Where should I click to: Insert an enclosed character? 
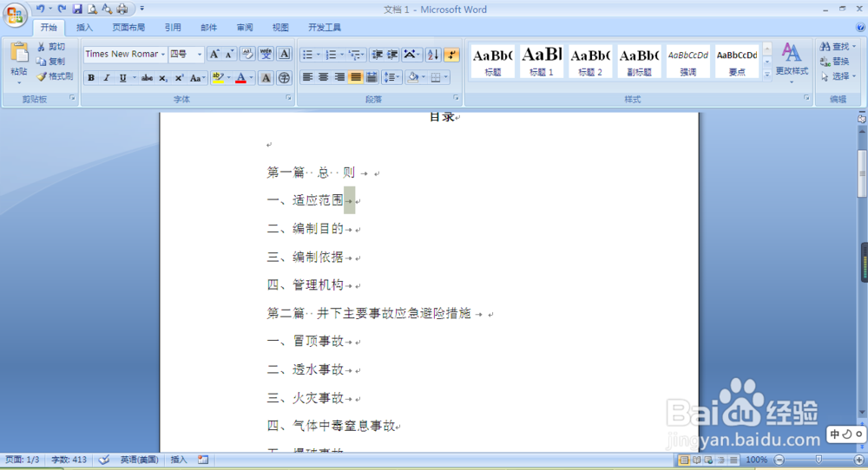pos(284,78)
